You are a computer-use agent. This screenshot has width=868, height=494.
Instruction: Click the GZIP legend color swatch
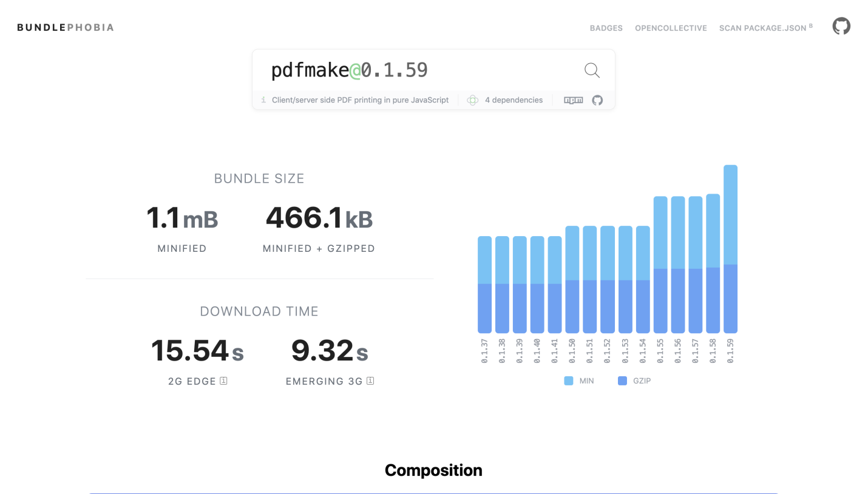click(622, 381)
